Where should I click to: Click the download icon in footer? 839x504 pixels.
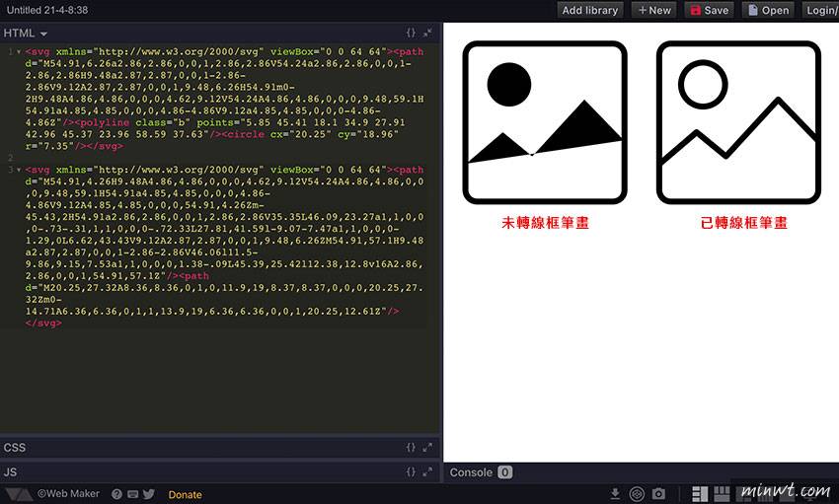pyautogui.click(x=615, y=493)
